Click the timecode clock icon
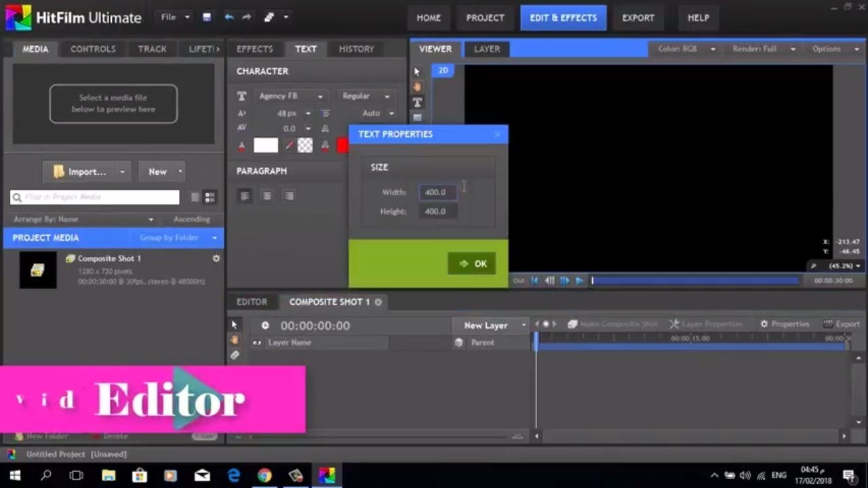This screenshot has width=868, height=488. pos(265,325)
